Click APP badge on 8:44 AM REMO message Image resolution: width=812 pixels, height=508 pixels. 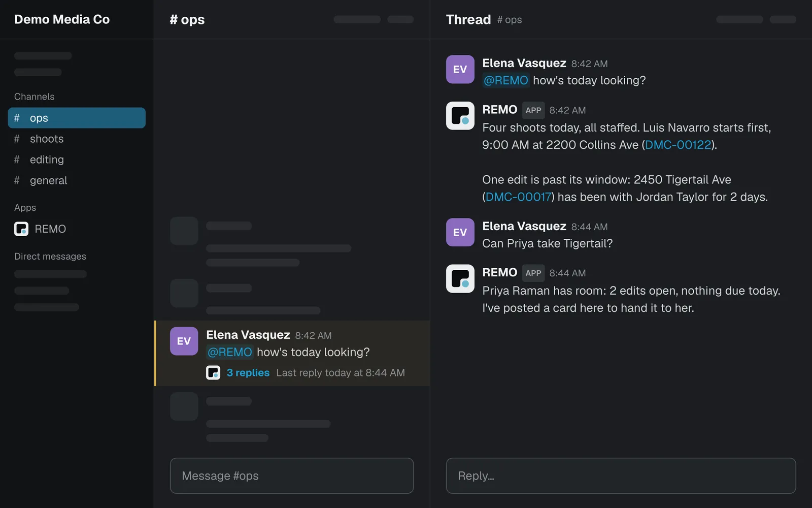click(x=533, y=273)
